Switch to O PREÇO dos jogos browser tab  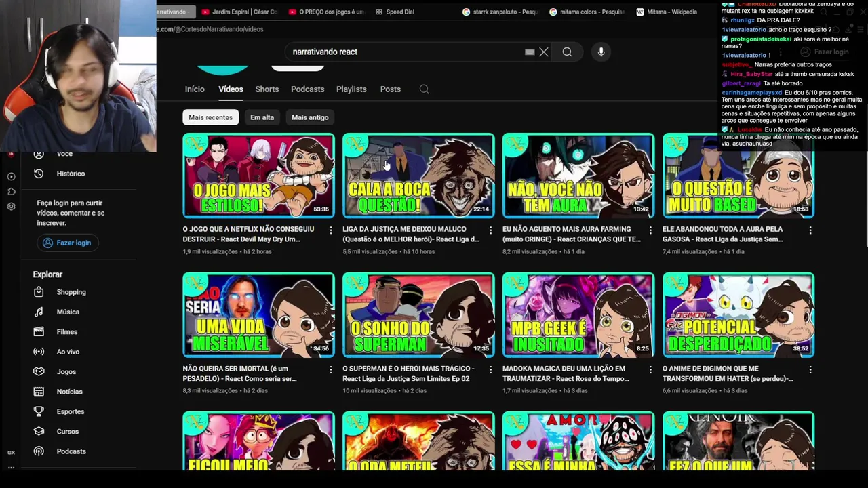click(325, 12)
